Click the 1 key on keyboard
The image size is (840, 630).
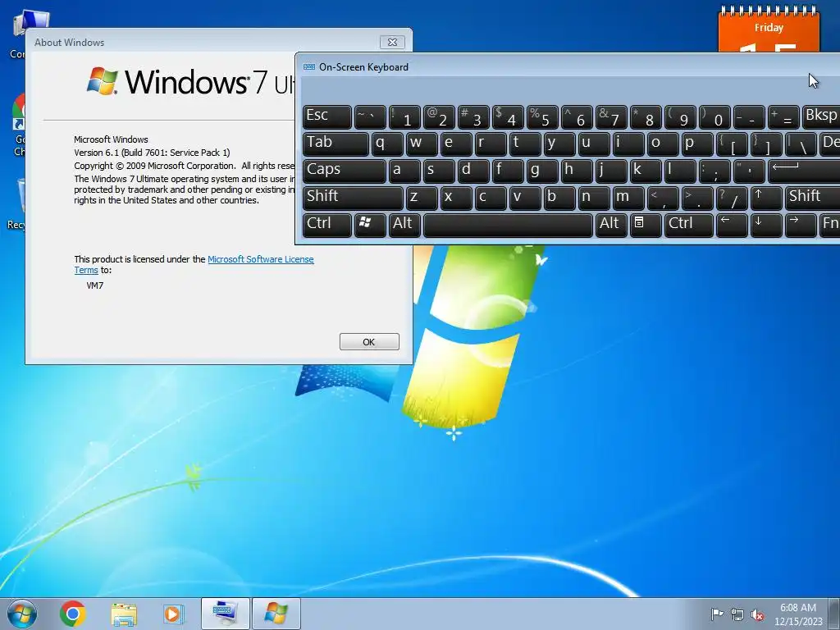404,117
